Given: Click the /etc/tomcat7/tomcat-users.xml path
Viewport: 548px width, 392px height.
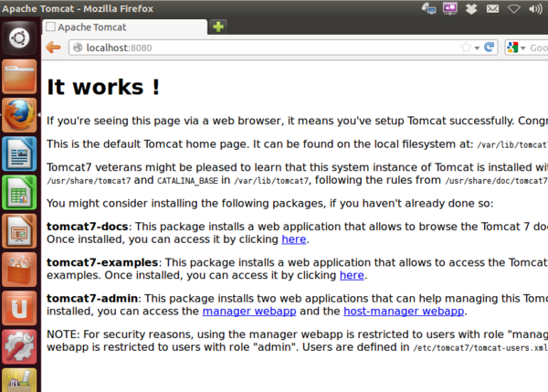Looking at the screenshot, I should coord(480,348).
